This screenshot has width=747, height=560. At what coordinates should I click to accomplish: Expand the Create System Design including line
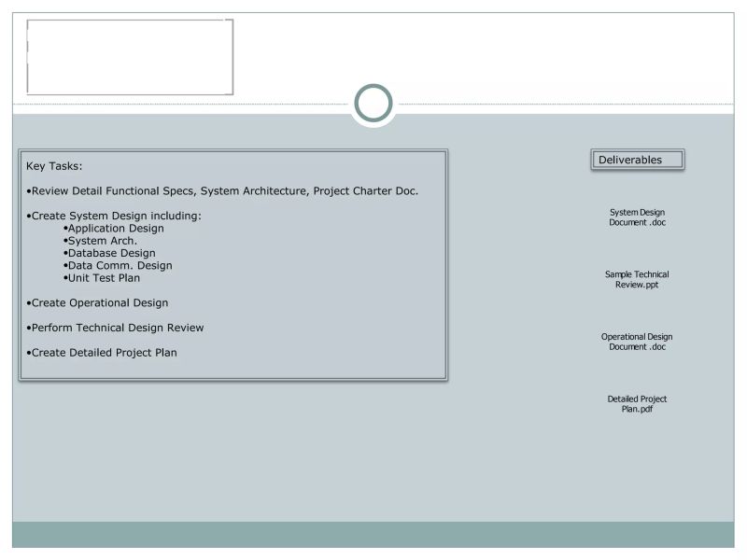click(x=113, y=216)
